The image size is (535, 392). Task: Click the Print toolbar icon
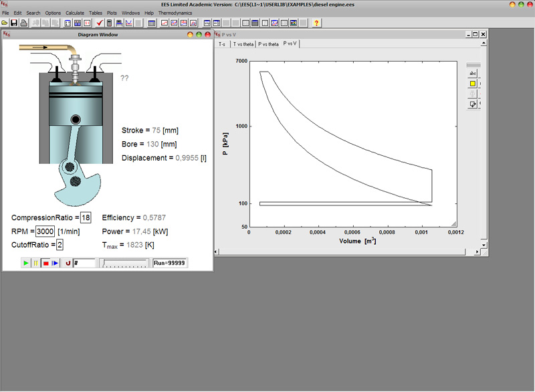click(23, 23)
